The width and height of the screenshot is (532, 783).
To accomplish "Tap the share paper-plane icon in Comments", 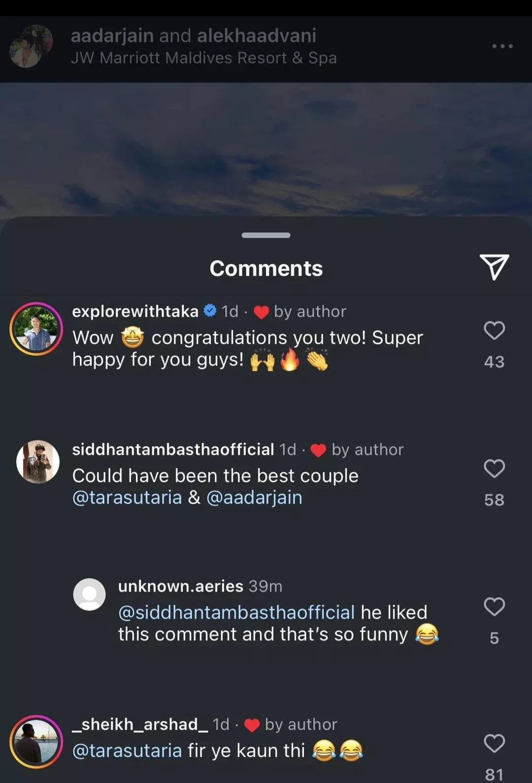I will [494, 267].
